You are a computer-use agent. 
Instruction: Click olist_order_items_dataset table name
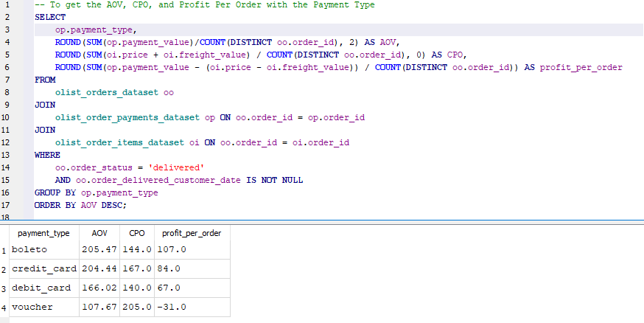click(119, 142)
